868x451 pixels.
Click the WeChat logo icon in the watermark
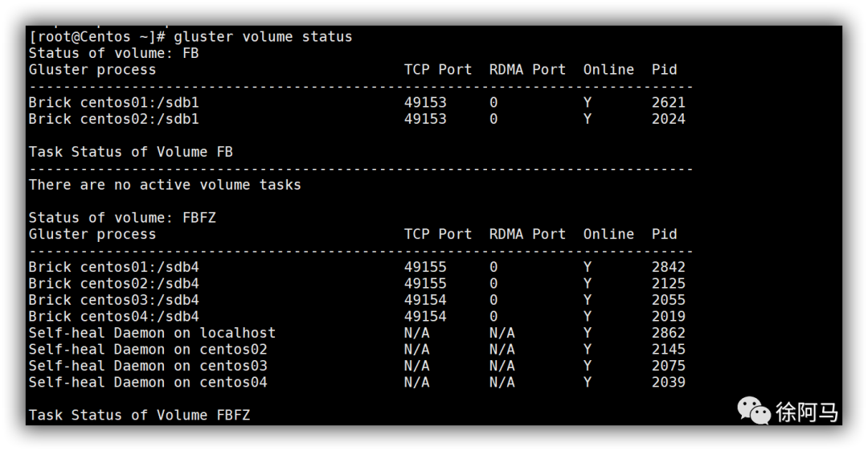click(754, 411)
